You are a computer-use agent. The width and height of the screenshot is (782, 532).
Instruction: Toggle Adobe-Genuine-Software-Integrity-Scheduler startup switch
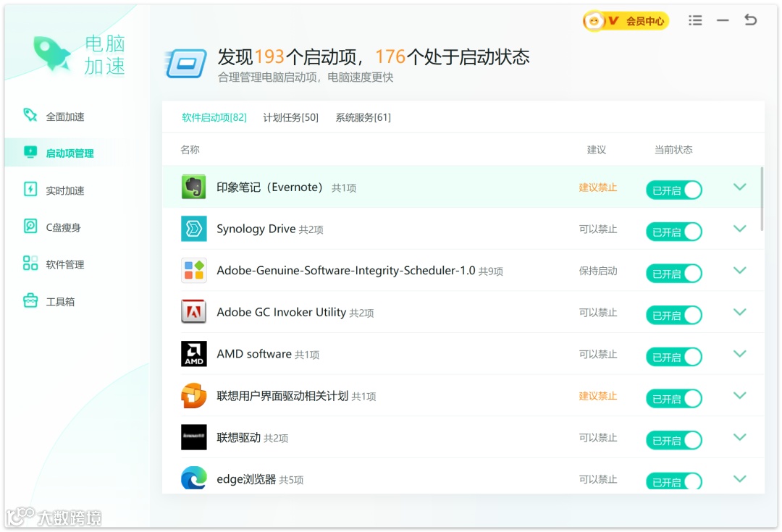[674, 274]
